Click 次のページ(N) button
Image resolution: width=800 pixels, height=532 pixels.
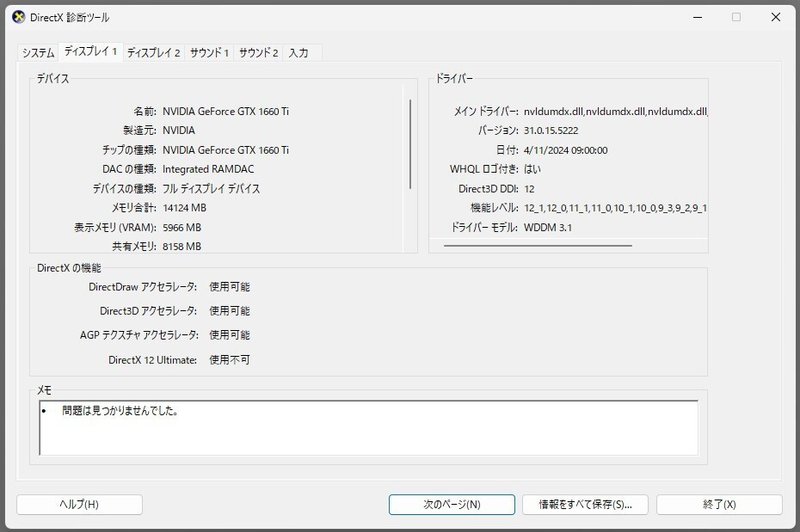[x=452, y=504]
